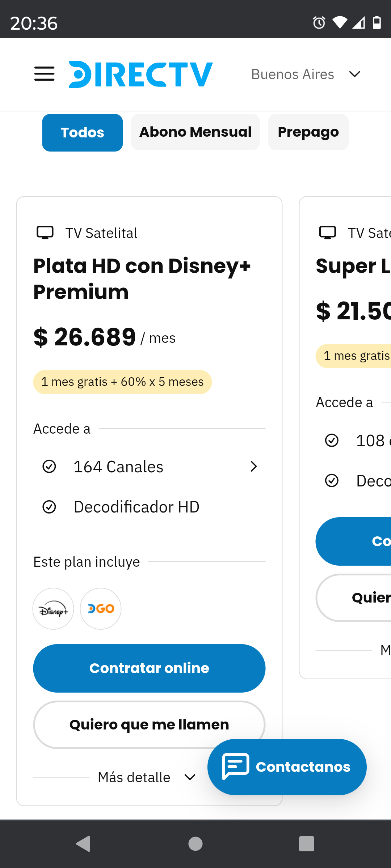Expand the 164 Canales channel list arrow
391x868 pixels.
254,467
